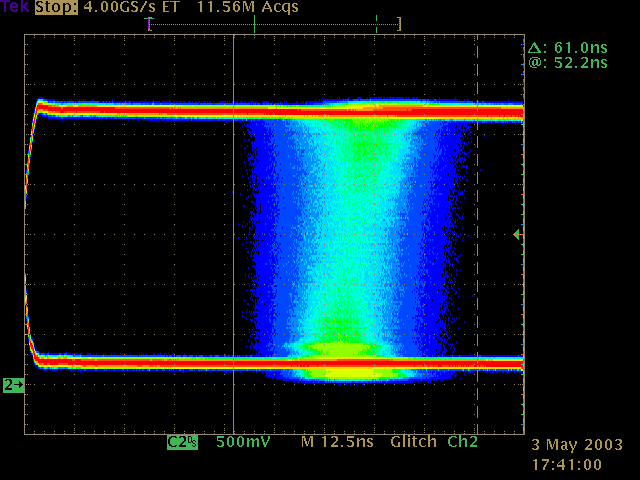Click the trigger position T marker at top
The height and width of the screenshot is (480, 640).
pos(149,20)
